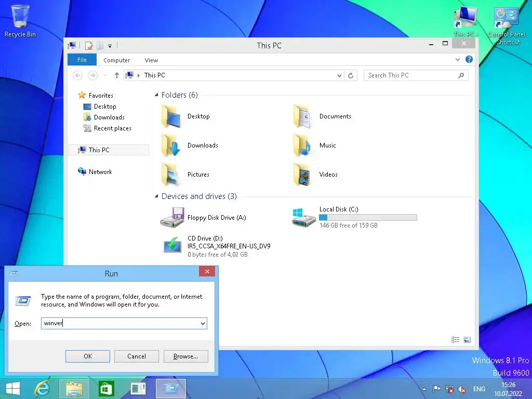Open the recent locations dropdown arrow
Viewport: 532px width, 399px height.
point(105,75)
